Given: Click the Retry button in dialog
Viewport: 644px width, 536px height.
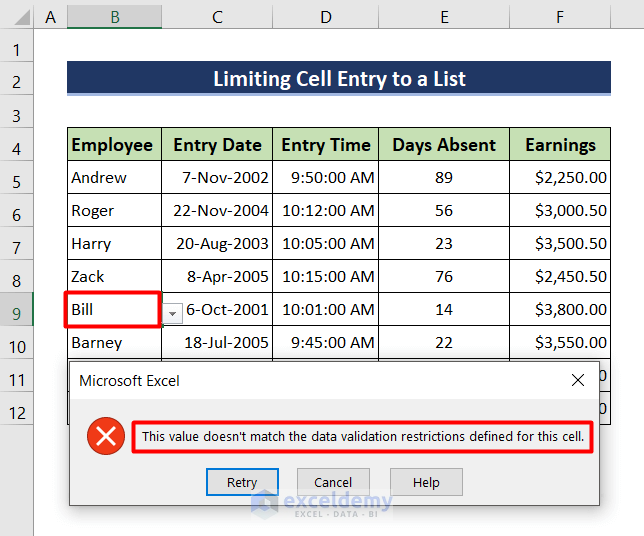Looking at the screenshot, I should pyautogui.click(x=242, y=482).
